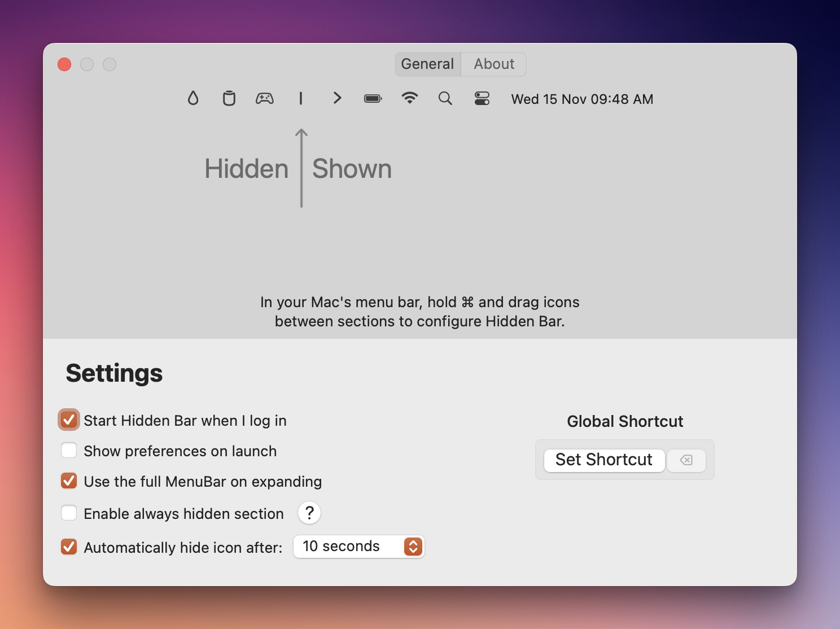The width and height of the screenshot is (840, 629).
Task: Open the About tab
Action: [x=494, y=64]
